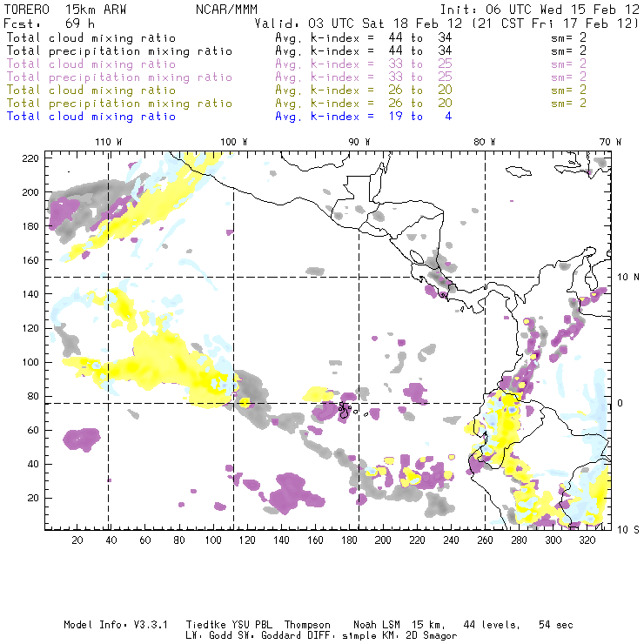Click the "100" tick label on horizontal axis
The height and width of the screenshot is (644, 644).
point(213,540)
